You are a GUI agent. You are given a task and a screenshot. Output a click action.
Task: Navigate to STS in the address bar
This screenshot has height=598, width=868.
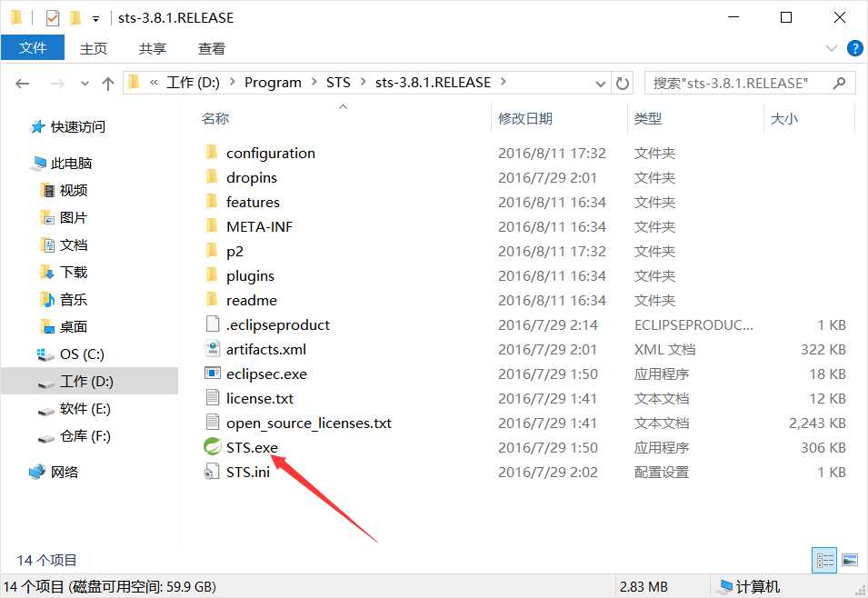pyautogui.click(x=338, y=83)
